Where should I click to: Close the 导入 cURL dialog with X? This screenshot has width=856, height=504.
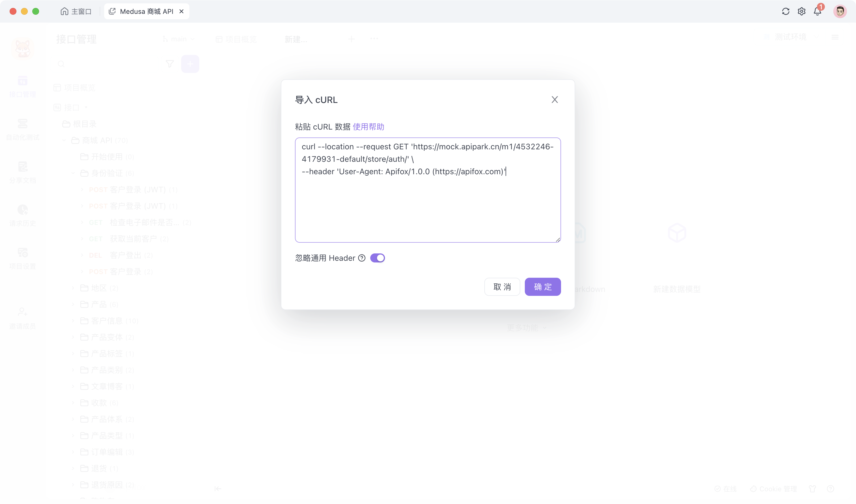554,100
